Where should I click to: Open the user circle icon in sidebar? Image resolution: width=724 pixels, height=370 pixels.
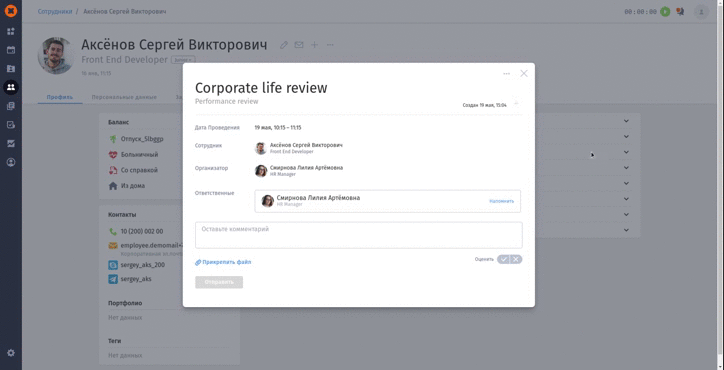pos(11,162)
